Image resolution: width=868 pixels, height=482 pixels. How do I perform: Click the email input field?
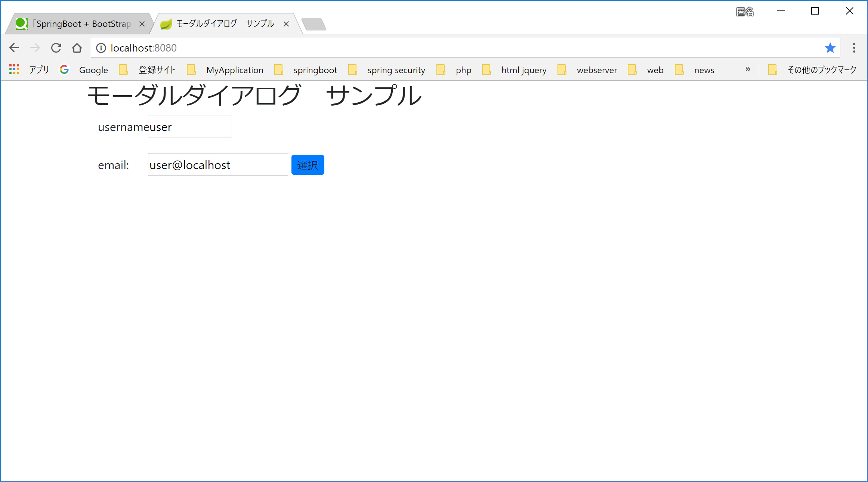click(218, 164)
